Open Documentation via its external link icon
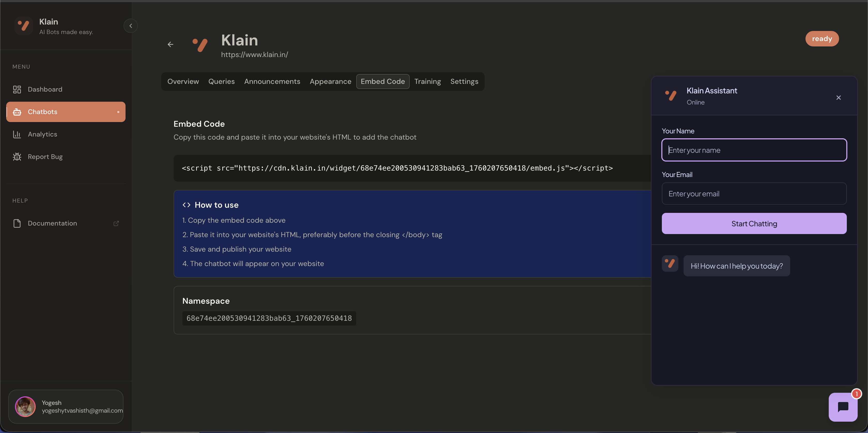 [116, 223]
